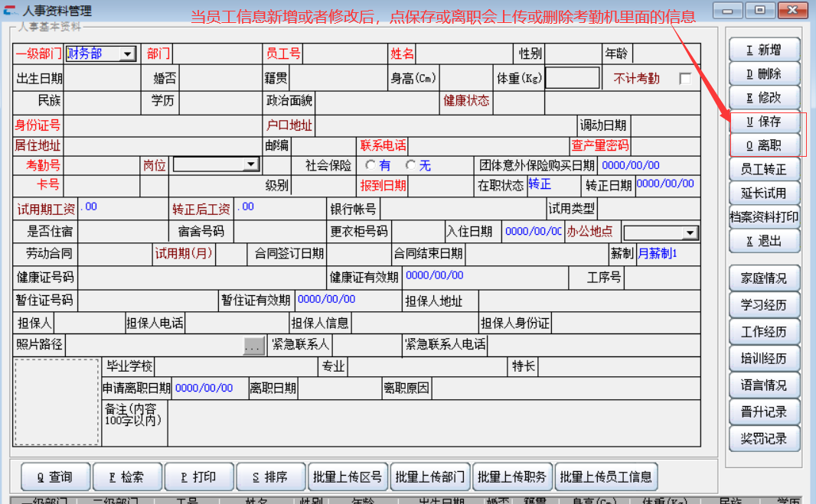Save the record with 保存 button
Screen dimensions: 816x504
pos(764,122)
